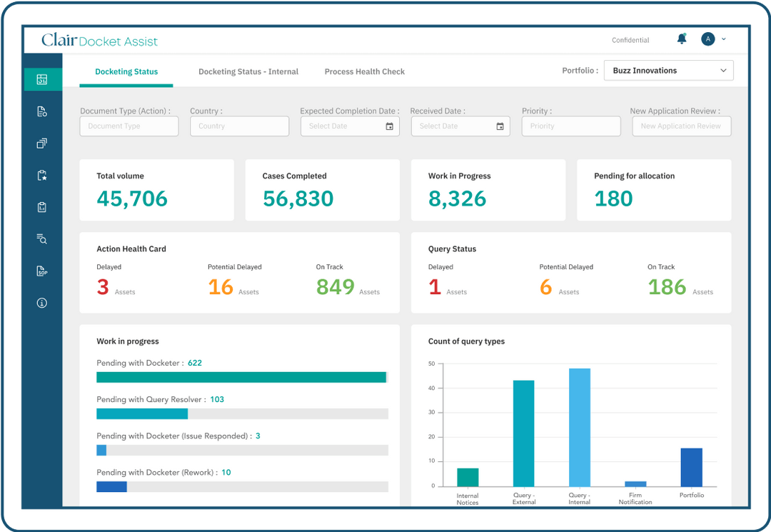Image resolution: width=771 pixels, height=532 pixels.
Task: Open the Received Date calendar picker
Action: click(500, 126)
